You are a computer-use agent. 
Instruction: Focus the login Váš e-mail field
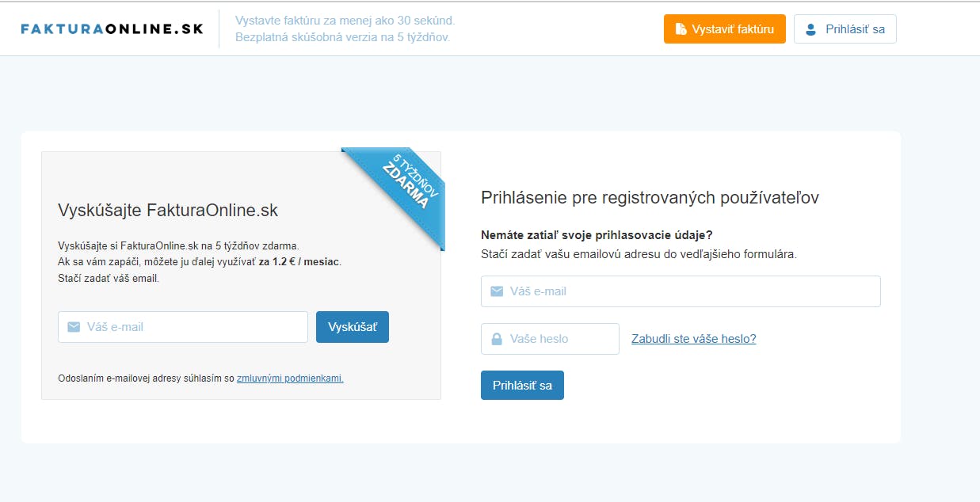point(681,291)
